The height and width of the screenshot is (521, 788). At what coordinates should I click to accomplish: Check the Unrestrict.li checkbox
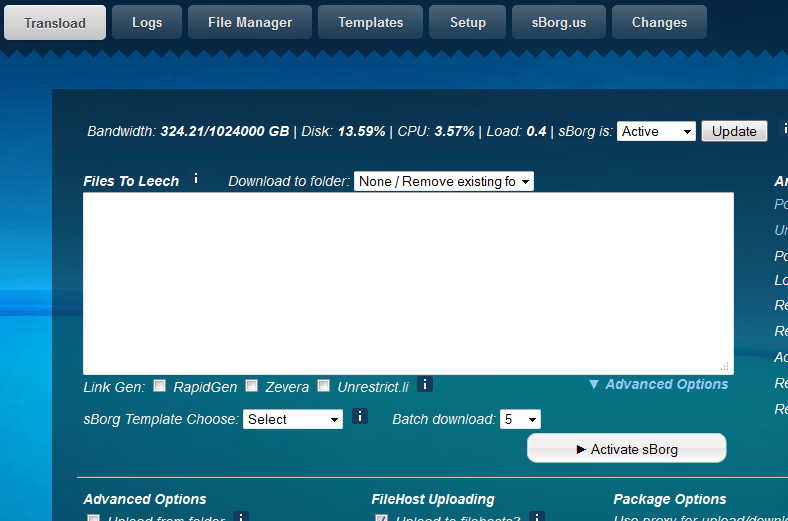(x=324, y=386)
